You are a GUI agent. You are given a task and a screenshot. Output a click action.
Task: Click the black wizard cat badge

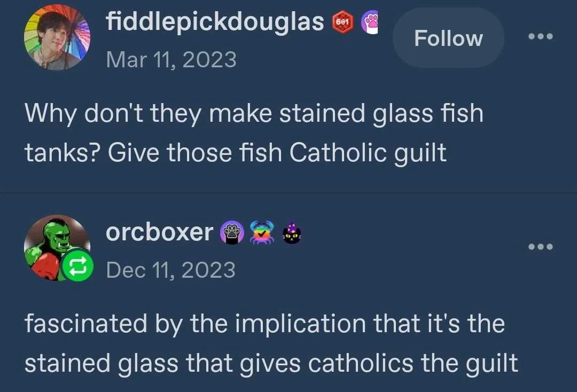[x=291, y=232]
